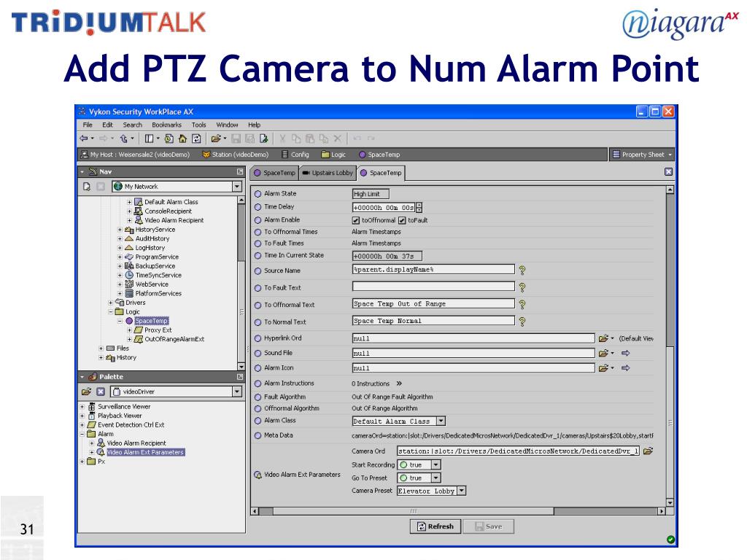Click the Export toolbar icon
Screen dimensions: 747x560
(264, 139)
